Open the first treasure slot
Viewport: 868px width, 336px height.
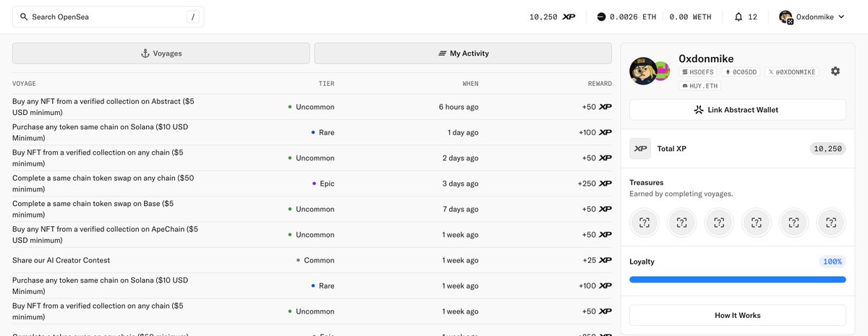click(644, 223)
